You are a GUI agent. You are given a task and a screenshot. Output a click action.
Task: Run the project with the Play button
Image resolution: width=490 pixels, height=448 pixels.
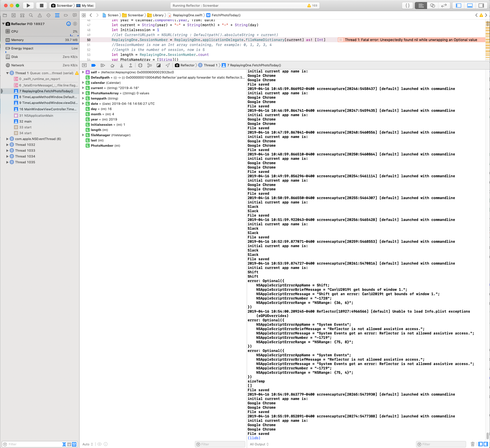[28, 6]
